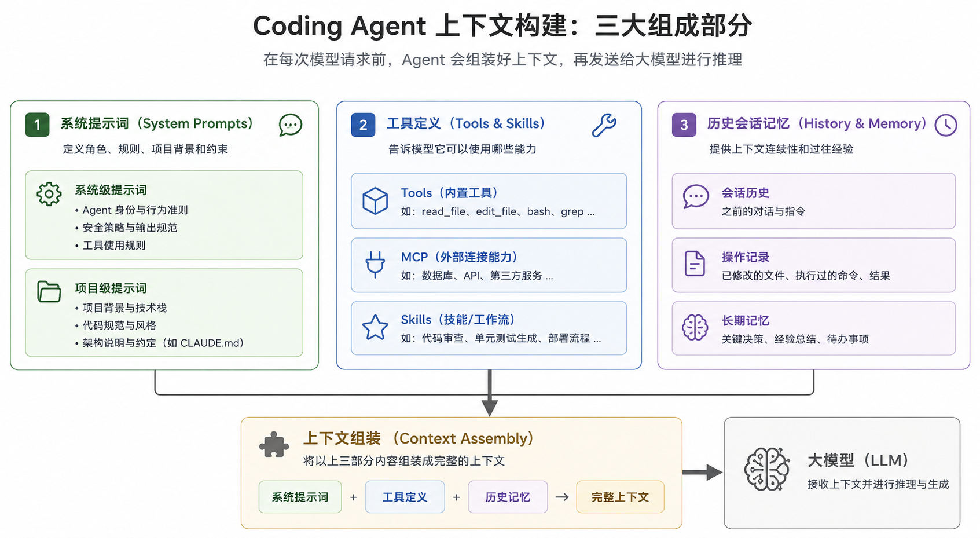Select the Skills（技能/工作流）card title
This screenshot has width=980, height=538.
(x=458, y=320)
